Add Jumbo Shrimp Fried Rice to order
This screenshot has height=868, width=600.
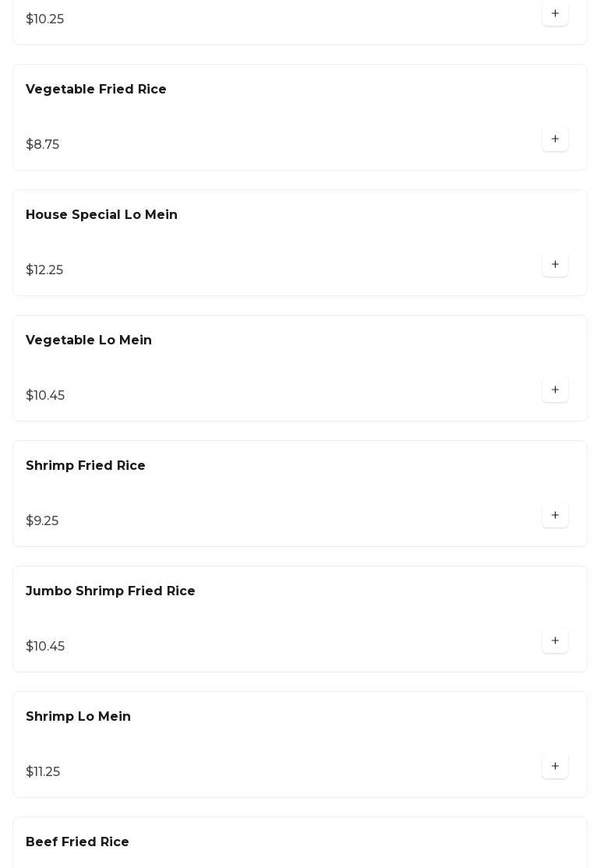click(x=555, y=641)
